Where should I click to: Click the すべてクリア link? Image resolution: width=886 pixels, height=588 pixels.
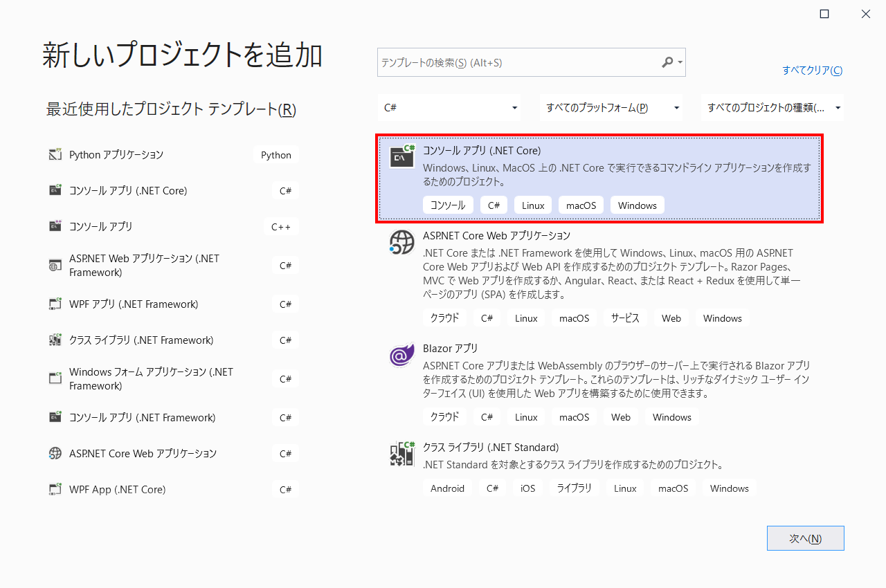[813, 71]
